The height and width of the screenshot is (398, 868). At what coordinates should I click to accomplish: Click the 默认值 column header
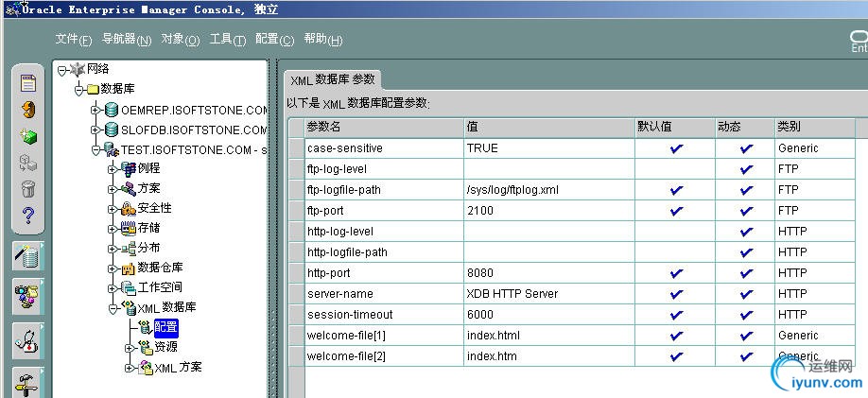tap(675, 127)
